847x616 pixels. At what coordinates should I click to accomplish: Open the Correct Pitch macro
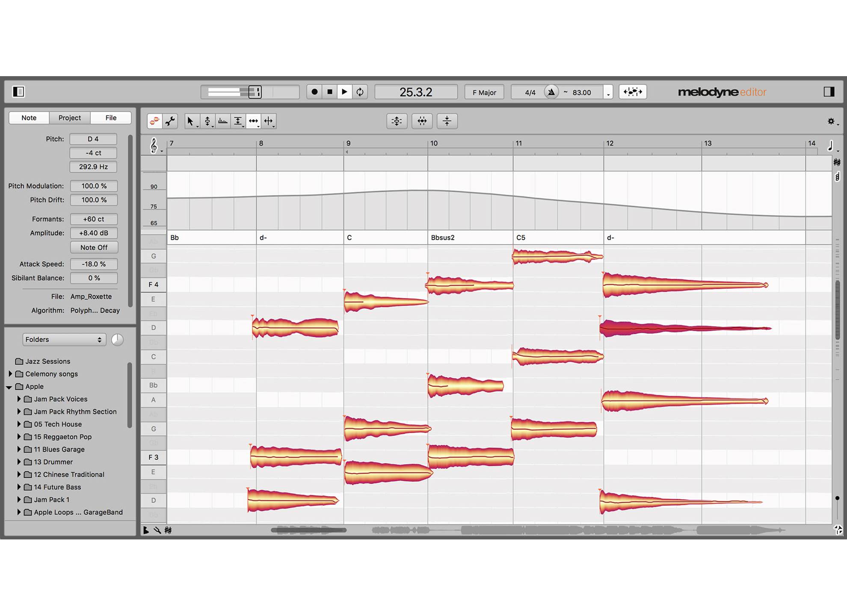(397, 121)
